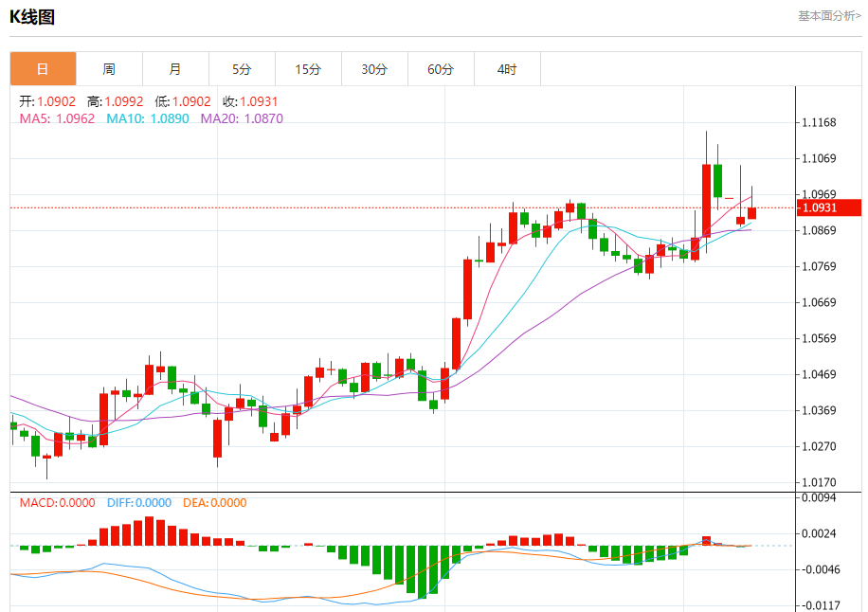Click the 开: 1.0902 open price
The width and height of the screenshot is (868, 612).
pos(47,101)
